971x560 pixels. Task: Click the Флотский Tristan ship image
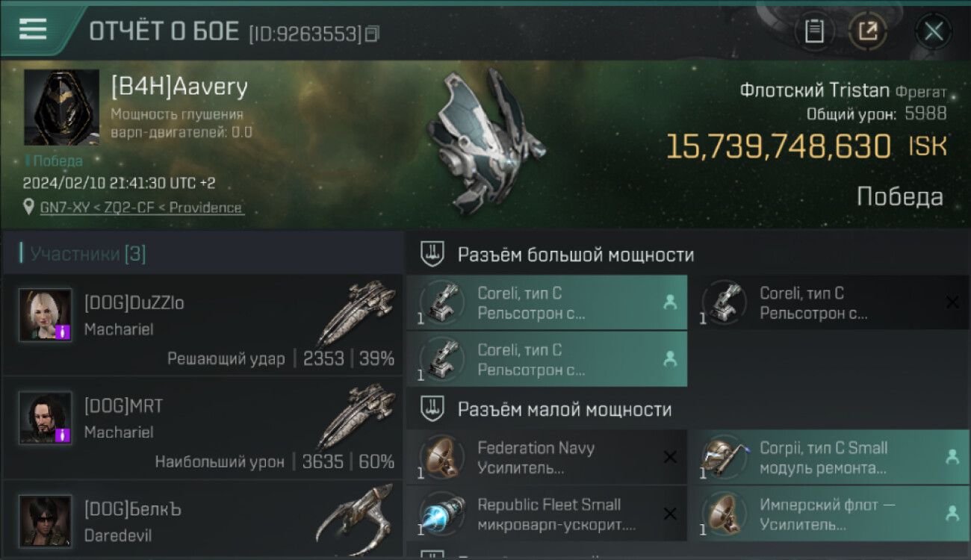[x=485, y=142]
